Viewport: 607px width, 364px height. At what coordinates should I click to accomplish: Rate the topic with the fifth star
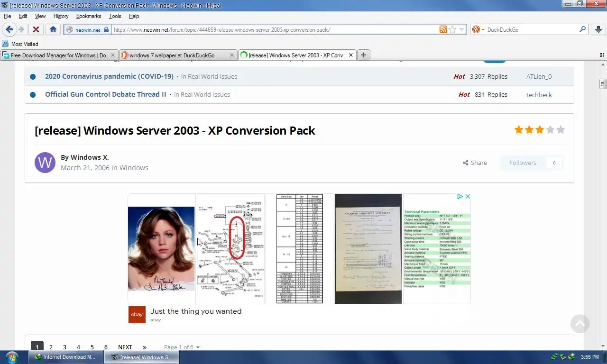coord(561,130)
